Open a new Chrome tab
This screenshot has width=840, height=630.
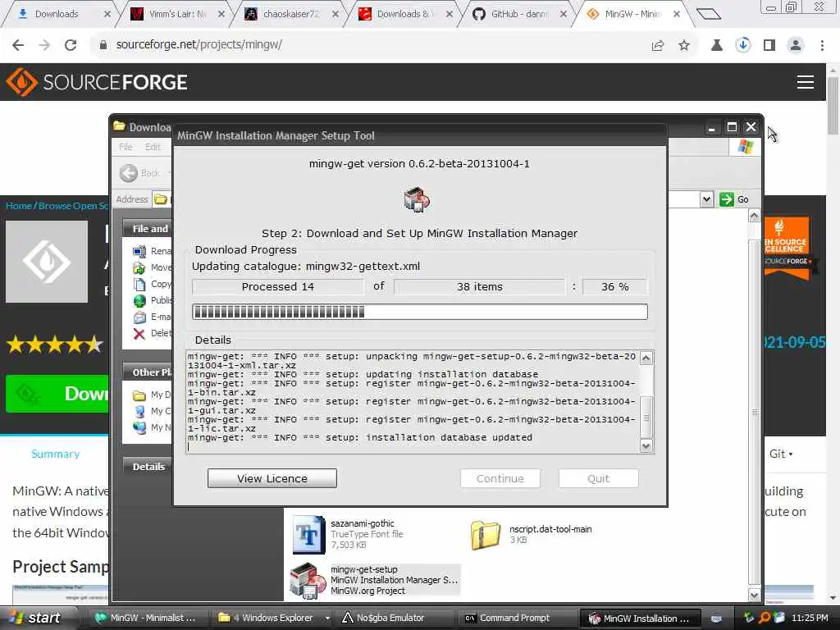(708, 14)
